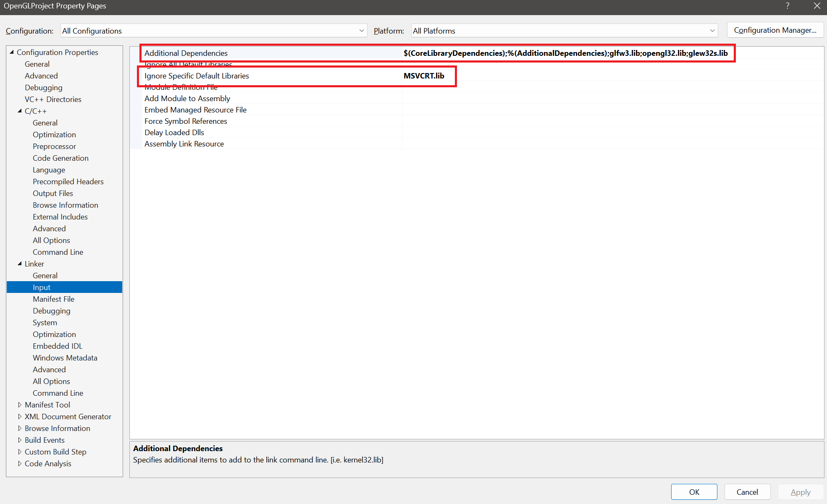Expand the Code Analysis node
This screenshot has height=504, width=827.
[x=20, y=463]
